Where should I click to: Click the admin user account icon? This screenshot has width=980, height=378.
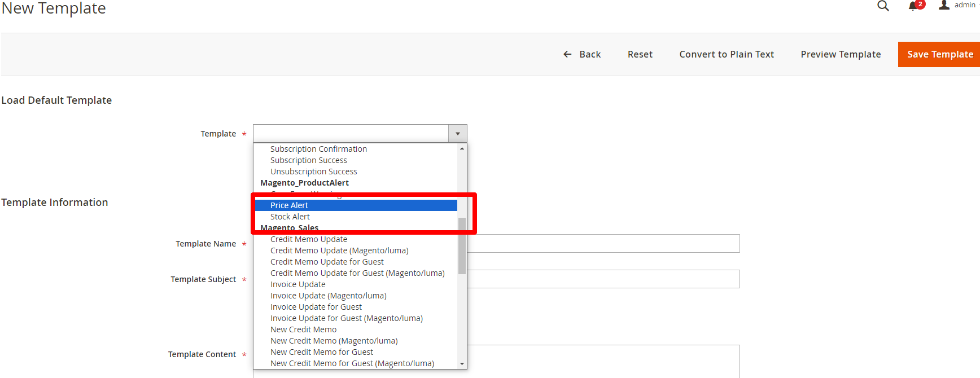pos(944,5)
